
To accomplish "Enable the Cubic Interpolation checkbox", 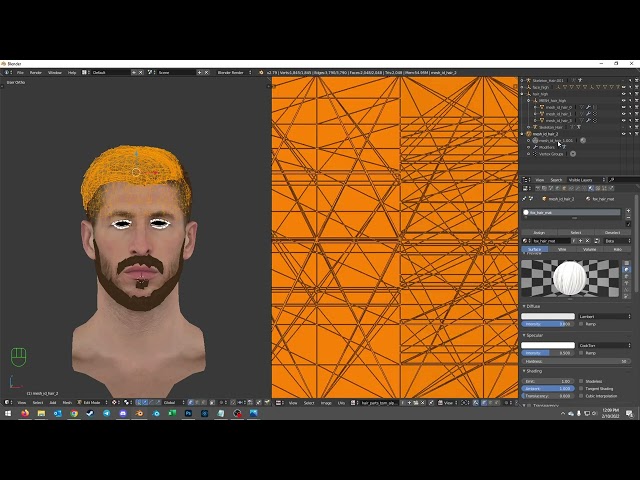I will 581,396.
